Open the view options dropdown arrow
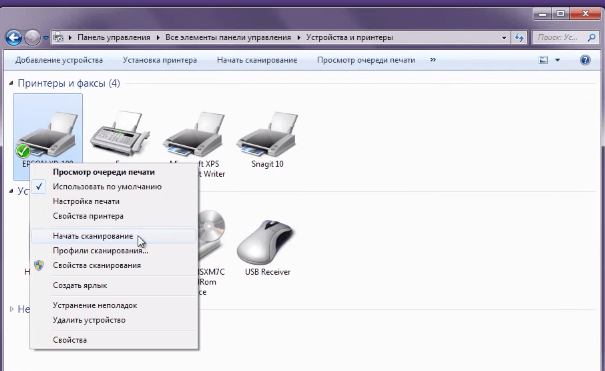This screenshot has width=605, height=371. point(558,60)
